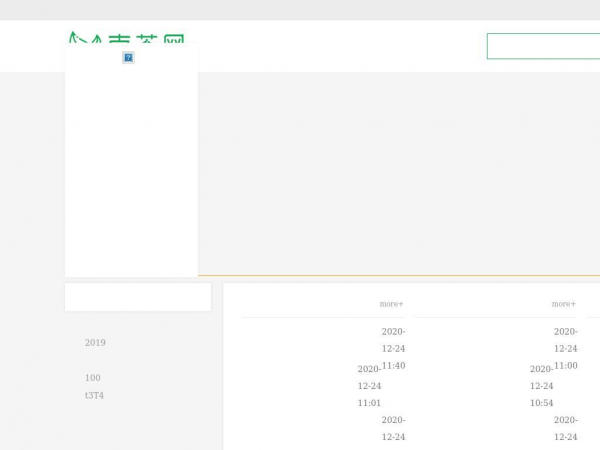Focus the green-bordered search box
This screenshot has width=600, height=450.
(x=543, y=46)
